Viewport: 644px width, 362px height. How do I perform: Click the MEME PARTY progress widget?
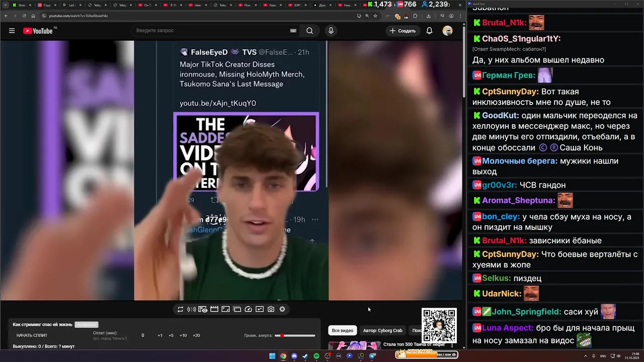click(x=426, y=354)
